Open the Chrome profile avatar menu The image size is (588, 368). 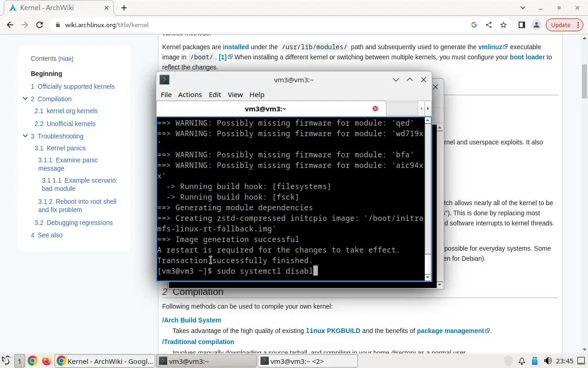pyautogui.click(x=536, y=25)
